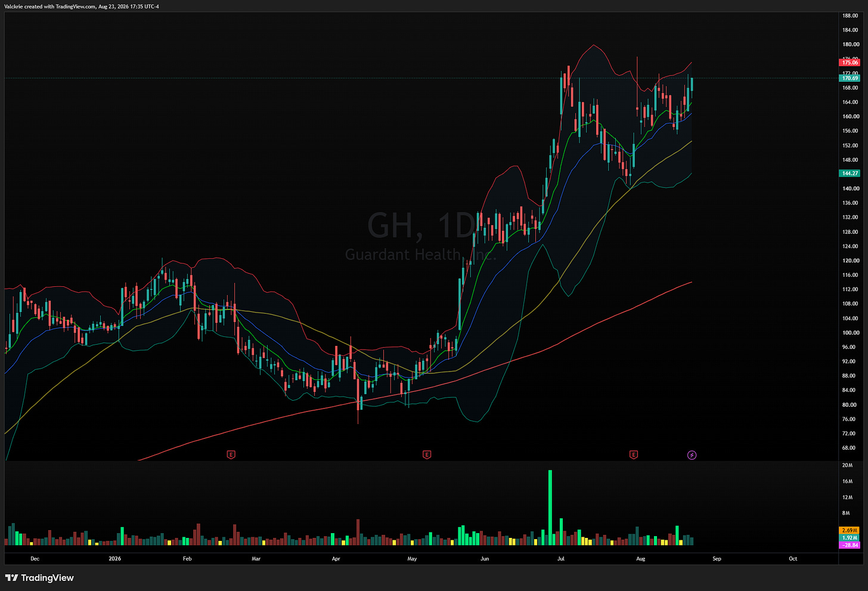Image resolution: width=868 pixels, height=591 pixels.
Task: Select the Jun label on the time axis
Action: (x=485, y=559)
